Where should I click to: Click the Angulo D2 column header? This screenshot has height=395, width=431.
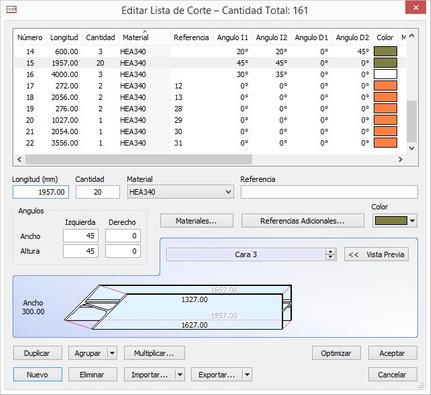[x=352, y=37]
